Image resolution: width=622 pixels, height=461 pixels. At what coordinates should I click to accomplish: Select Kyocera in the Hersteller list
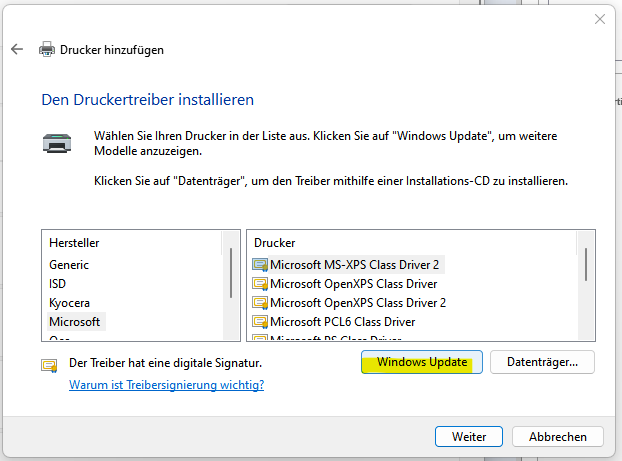click(x=69, y=303)
